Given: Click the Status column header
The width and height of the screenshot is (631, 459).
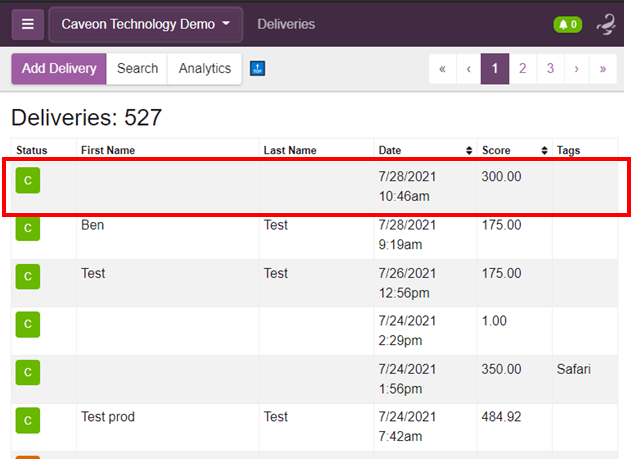Looking at the screenshot, I should [32, 150].
